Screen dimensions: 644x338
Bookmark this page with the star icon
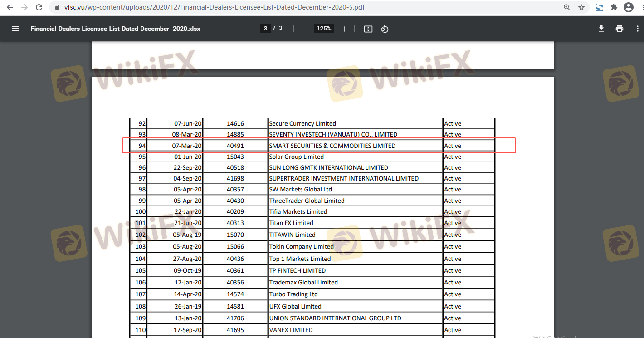(x=581, y=7)
